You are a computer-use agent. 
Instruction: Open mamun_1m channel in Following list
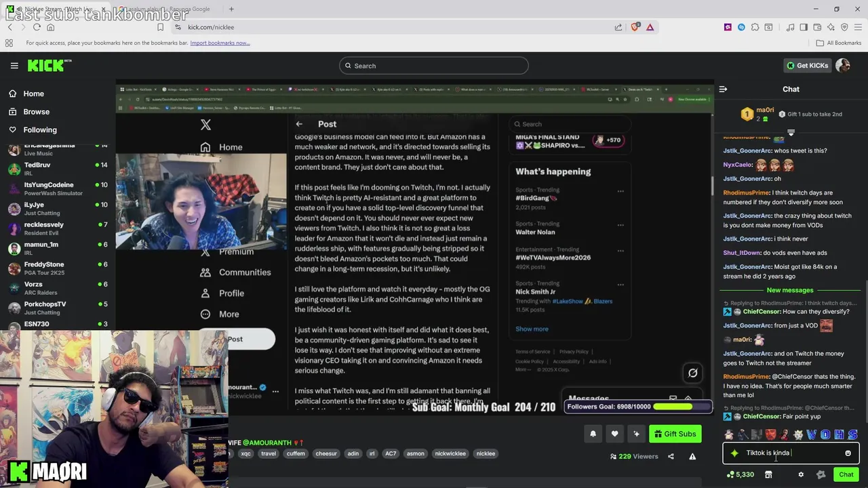(x=58, y=248)
